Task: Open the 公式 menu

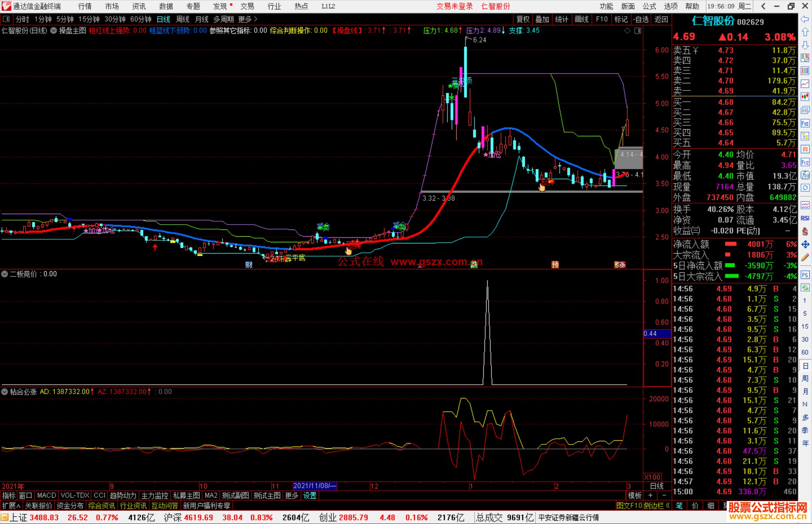Action: 649,6
